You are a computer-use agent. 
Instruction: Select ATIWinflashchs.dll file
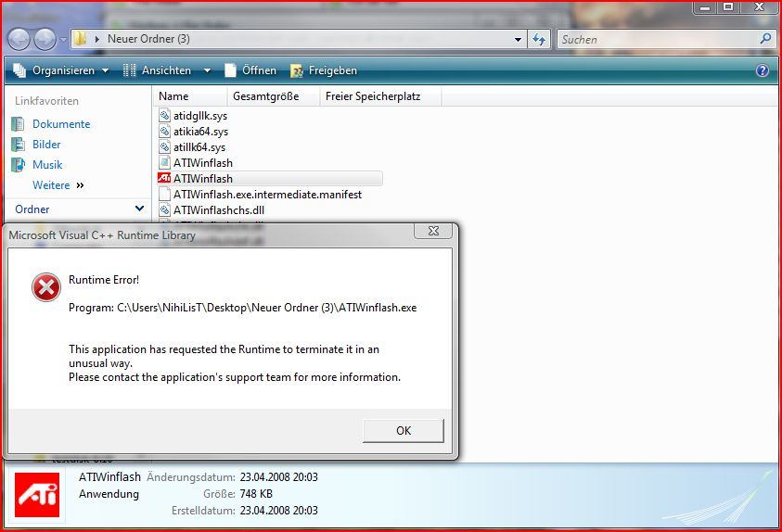click(218, 210)
